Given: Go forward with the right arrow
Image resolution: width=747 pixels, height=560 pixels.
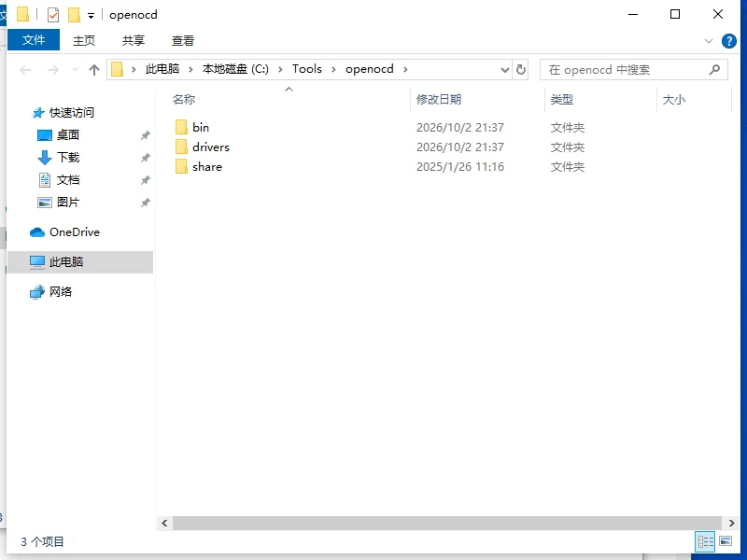Looking at the screenshot, I should pos(52,70).
